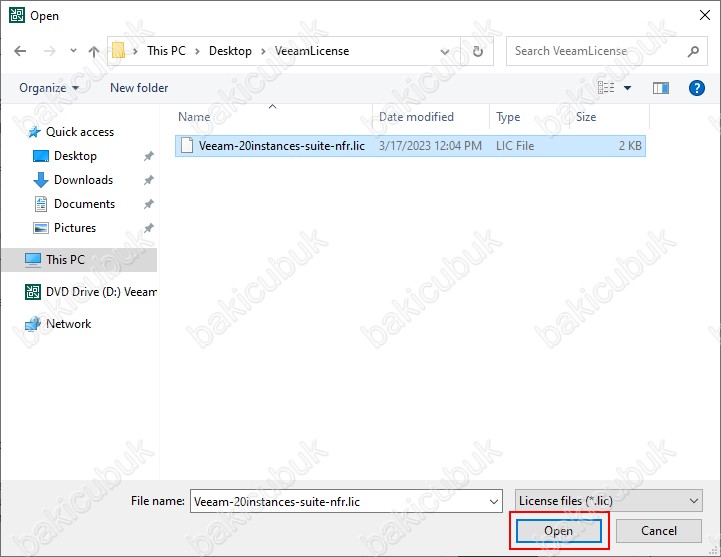
Task: Click pin icon beside Pictures
Action: pyautogui.click(x=149, y=228)
